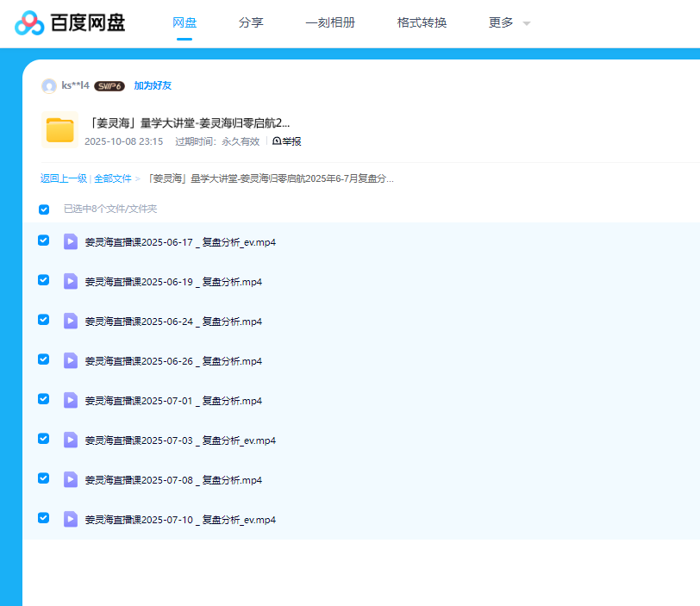
Task: Click the 加为好友 link
Action: click(x=153, y=86)
